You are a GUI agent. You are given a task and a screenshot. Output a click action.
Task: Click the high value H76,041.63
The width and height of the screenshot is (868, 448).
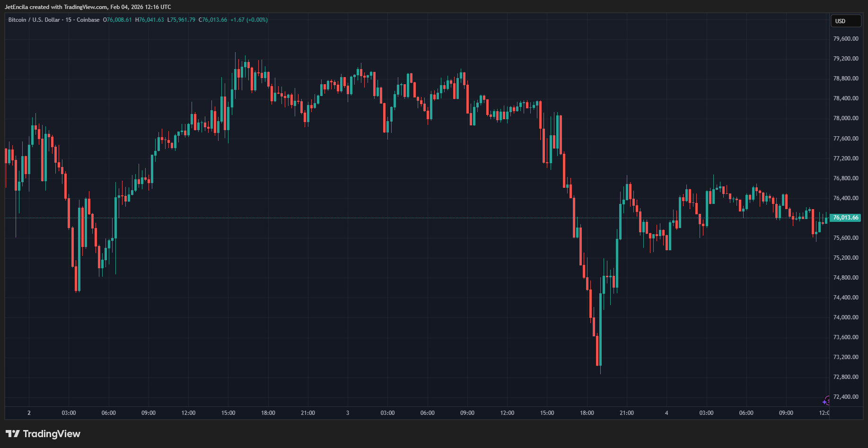point(149,20)
